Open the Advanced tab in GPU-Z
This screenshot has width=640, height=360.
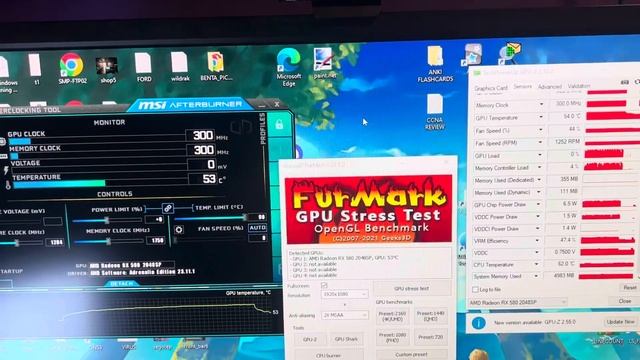pyautogui.click(x=549, y=87)
